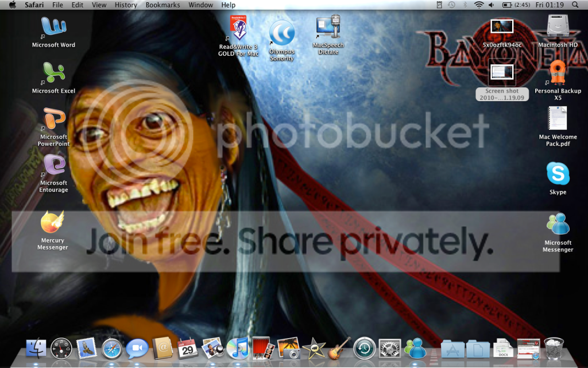Open the History menu
588x368 pixels.
[126, 5]
